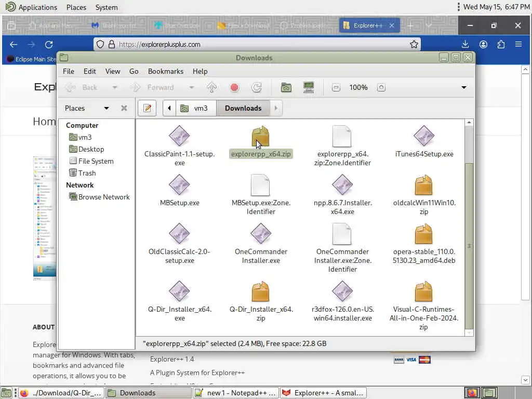The width and height of the screenshot is (532, 399).
Task: Click the red Stop loading icon
Action: (234, 87)
